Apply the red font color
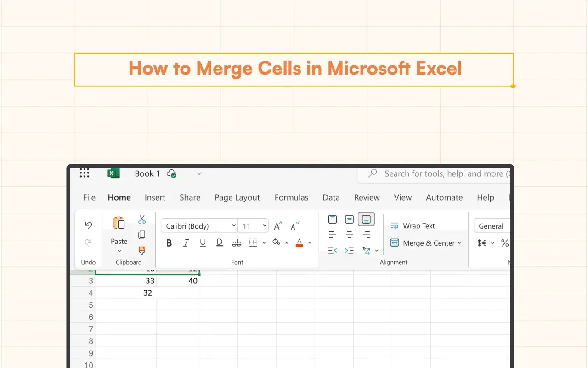588x368 pixels. click(300, 242)
